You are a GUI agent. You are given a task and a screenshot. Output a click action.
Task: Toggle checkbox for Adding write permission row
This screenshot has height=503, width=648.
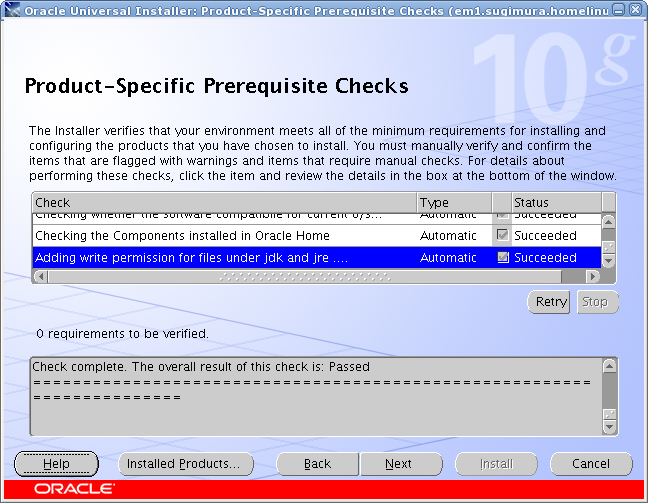(x=503, y=257)
